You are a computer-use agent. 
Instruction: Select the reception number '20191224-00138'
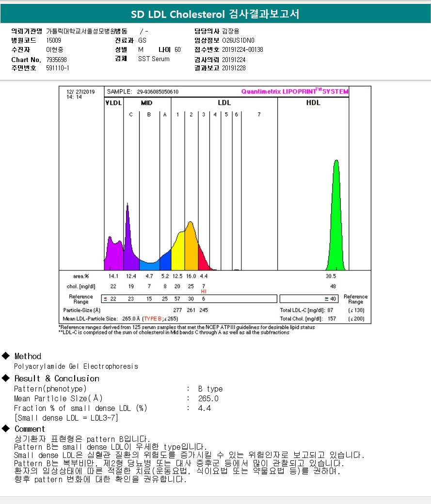click(x=242, y=49)
